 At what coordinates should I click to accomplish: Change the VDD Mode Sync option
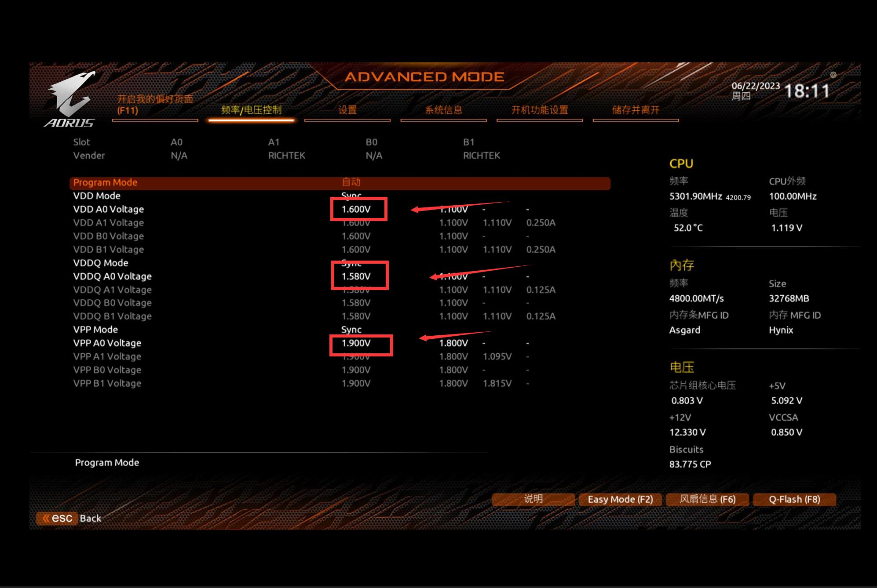[351, 195]
